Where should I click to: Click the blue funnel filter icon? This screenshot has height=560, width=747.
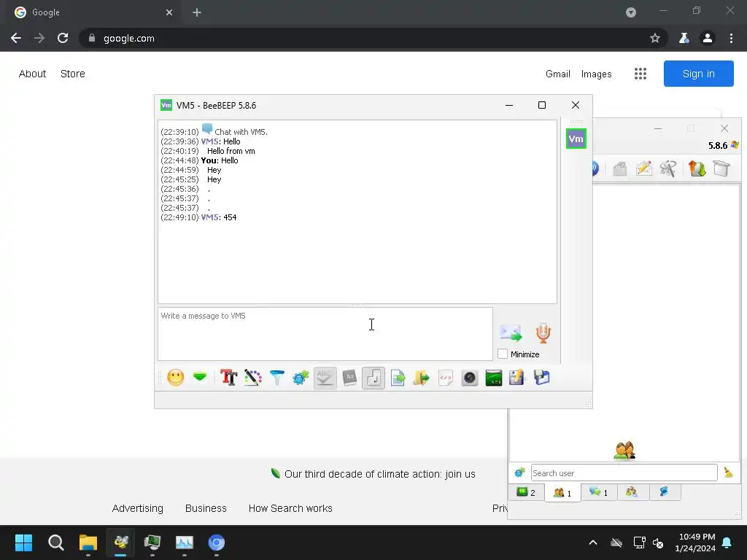click(x=276, y=378)
